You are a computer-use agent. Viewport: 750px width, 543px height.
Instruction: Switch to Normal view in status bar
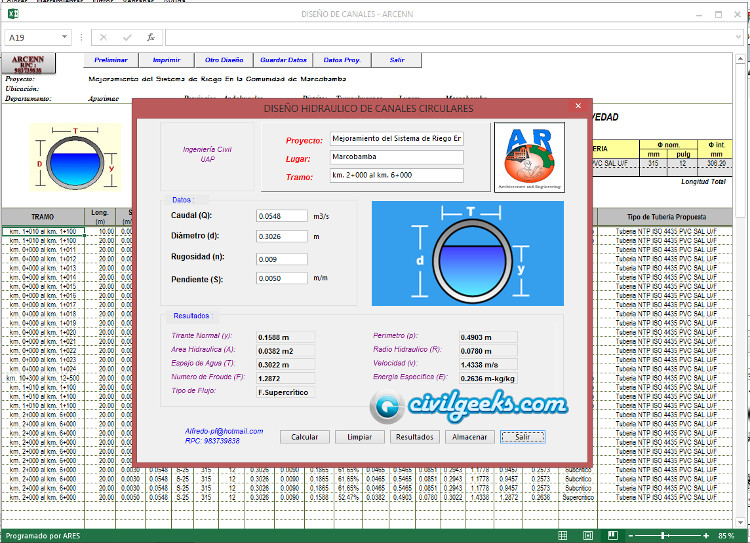tap(563, 536)
